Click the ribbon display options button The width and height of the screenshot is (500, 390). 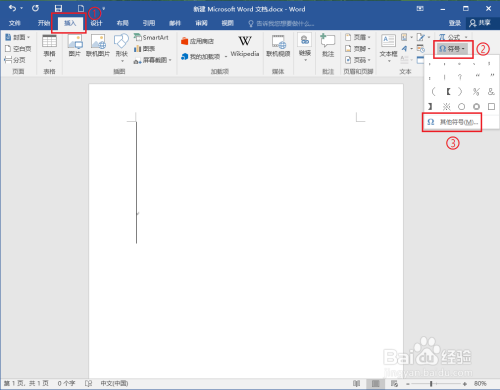(420, 9)
